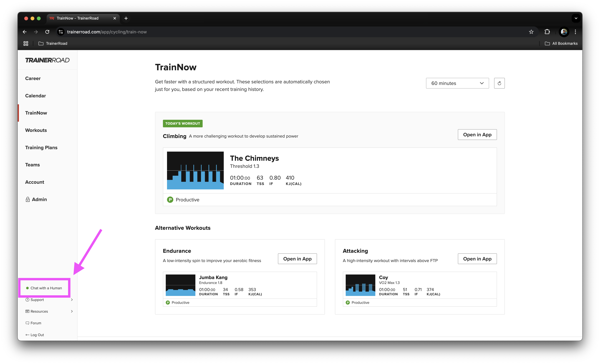600x364 pixels.
Task: Open the browser extensions puzzle icon
Action: (547, 32)
